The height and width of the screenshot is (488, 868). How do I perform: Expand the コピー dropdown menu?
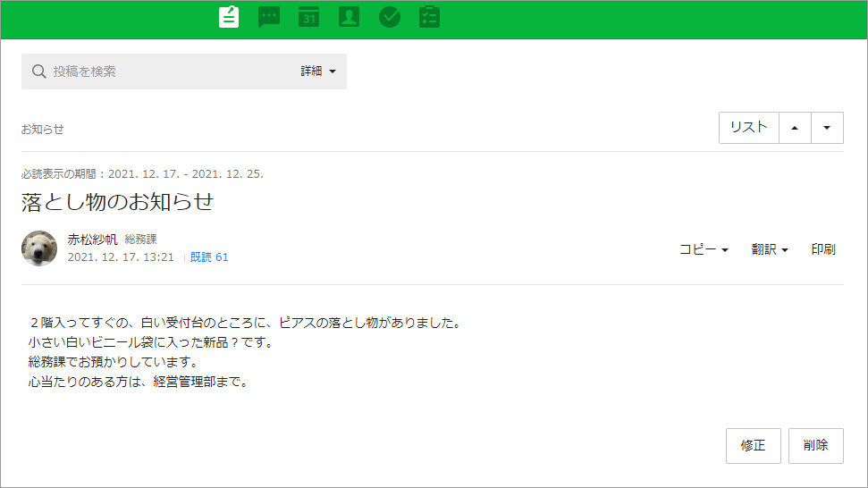704,250
